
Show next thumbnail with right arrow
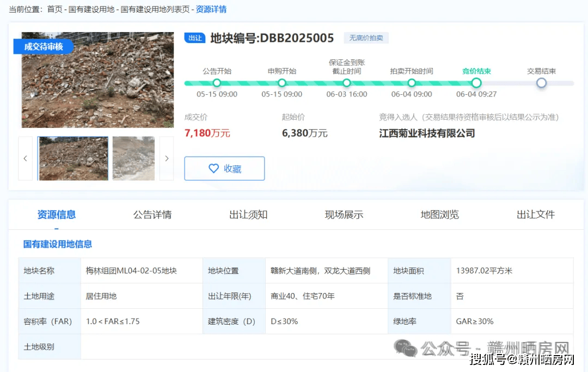click(x=167, y=158)
